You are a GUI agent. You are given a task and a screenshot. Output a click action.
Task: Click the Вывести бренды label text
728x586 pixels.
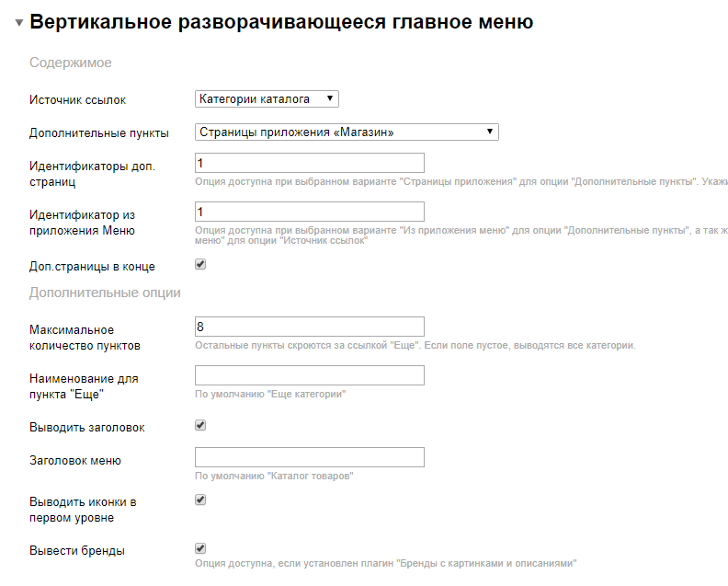[x=77, y=551]
